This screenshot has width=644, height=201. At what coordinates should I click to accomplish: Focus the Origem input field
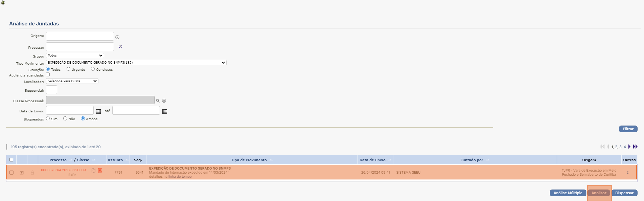click(80, 36)
